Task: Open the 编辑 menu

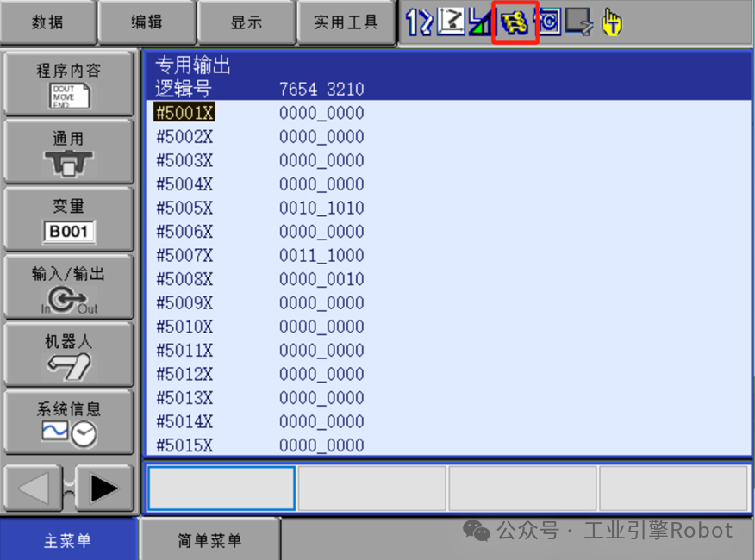Action: (147, 22)
